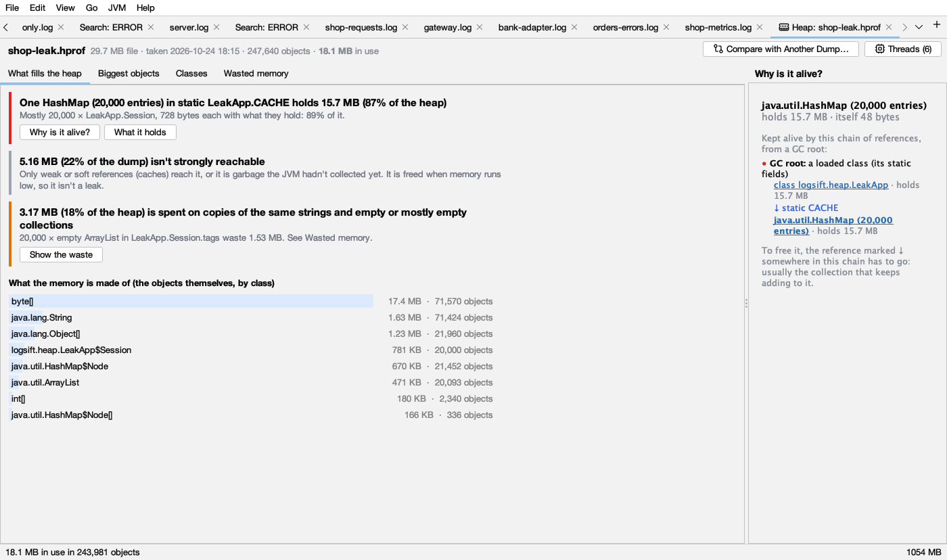Select the Wasted memory tab
Image resolution: width=947 pixels, height=560 pixels.
256,74
